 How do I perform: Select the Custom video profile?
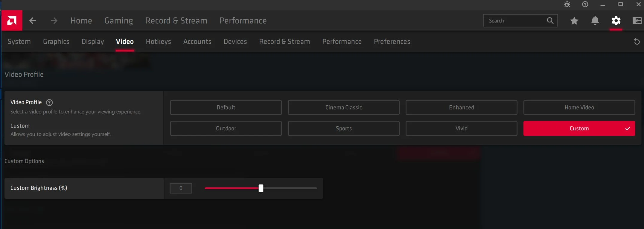(x=579, y=128)
